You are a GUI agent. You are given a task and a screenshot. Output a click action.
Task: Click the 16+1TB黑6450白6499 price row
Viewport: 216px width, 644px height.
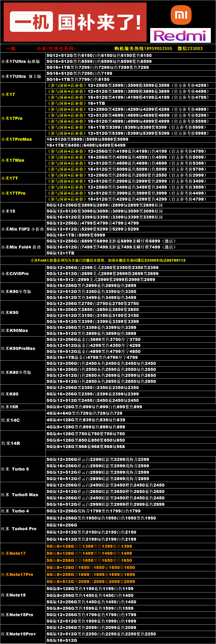[130, 145]
